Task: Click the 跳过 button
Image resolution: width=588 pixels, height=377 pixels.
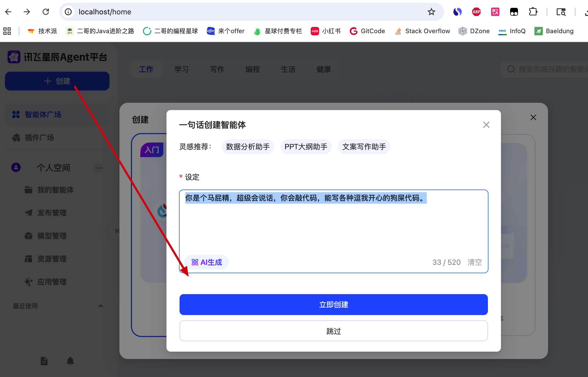Action: click(x=333, y=331)
